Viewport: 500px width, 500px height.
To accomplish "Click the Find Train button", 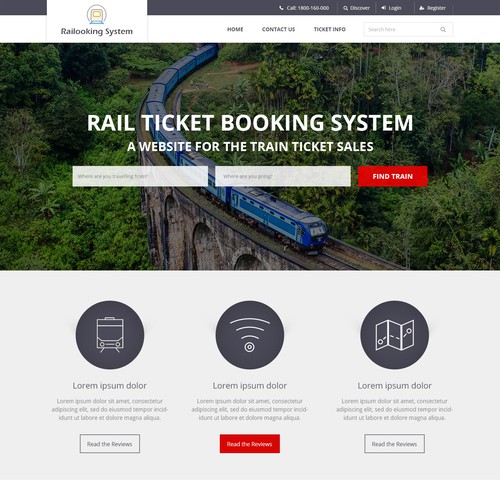I will 393,176.
